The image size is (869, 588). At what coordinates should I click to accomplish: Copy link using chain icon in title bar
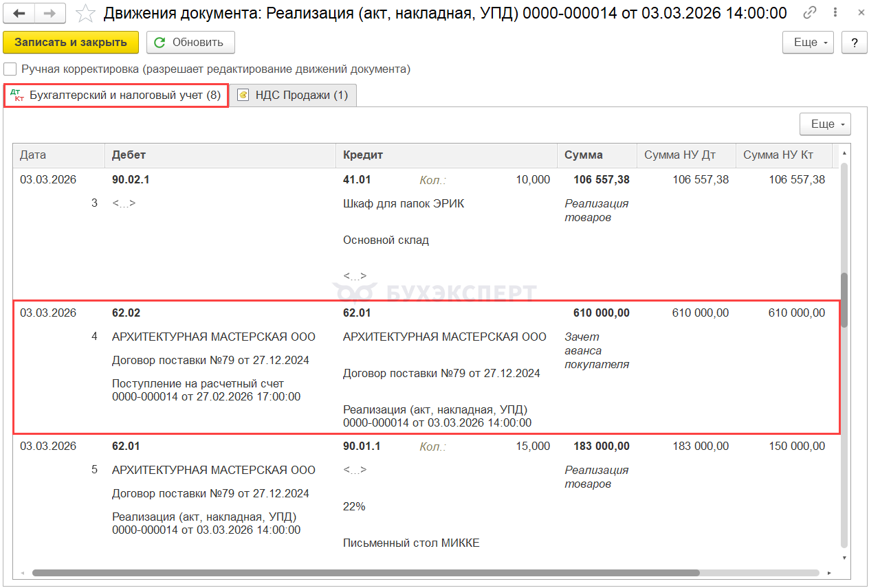click(811, 12)
